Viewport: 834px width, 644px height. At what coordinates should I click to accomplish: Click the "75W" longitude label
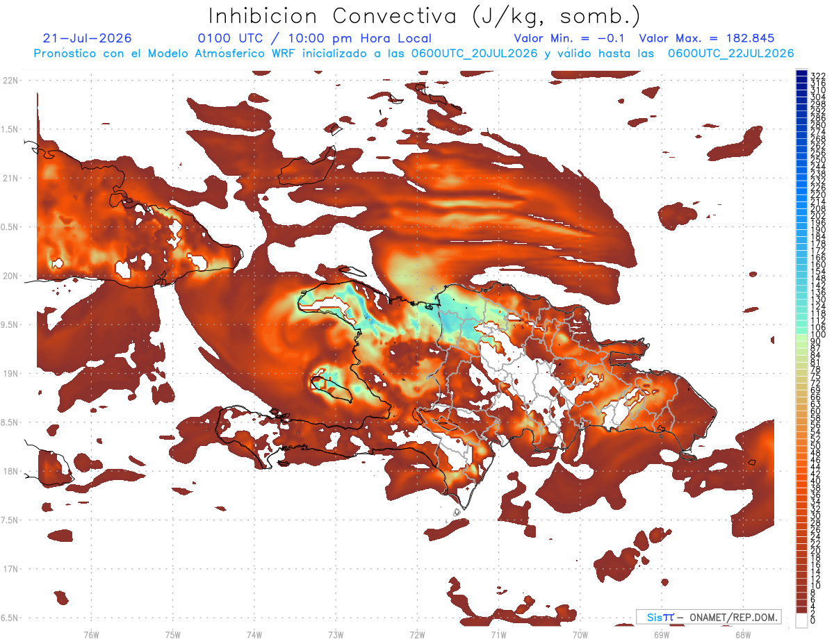[173, 634]
